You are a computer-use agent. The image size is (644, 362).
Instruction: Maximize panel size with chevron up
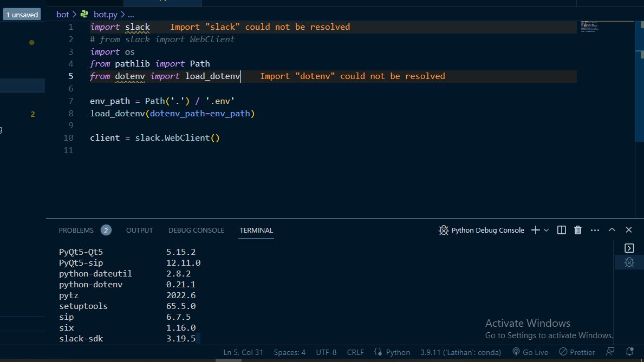612,230
